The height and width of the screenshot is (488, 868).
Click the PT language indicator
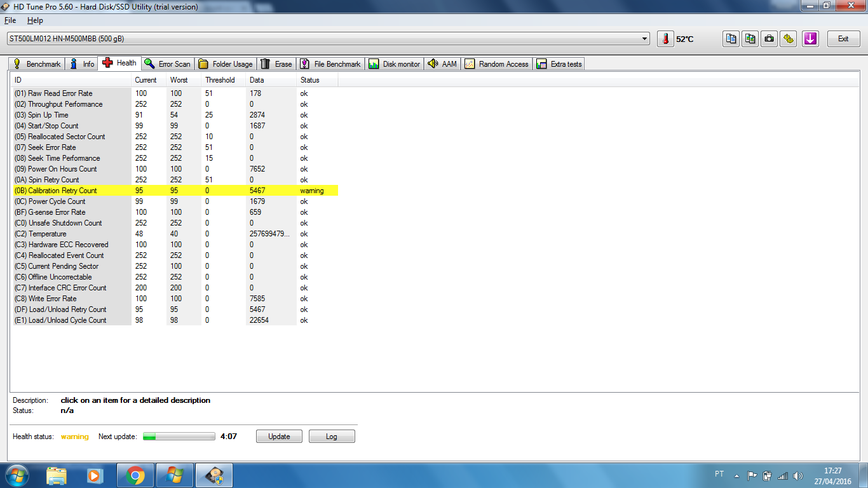(719, 474)
